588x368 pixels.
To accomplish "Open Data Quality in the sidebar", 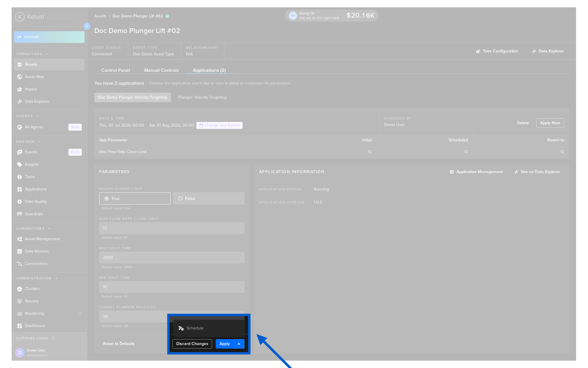I will pyautogui.click(x=49, y=201).
